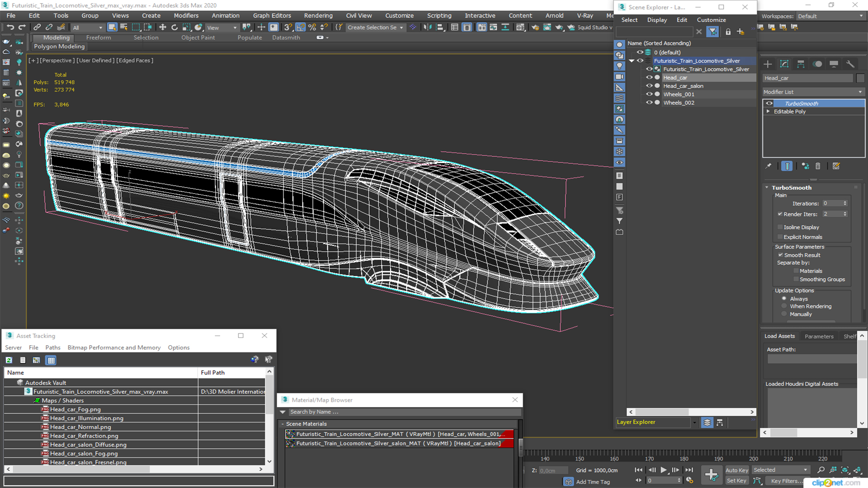Open the View reference coordinate dropdown
868x488 pixels.
point(222,28)
